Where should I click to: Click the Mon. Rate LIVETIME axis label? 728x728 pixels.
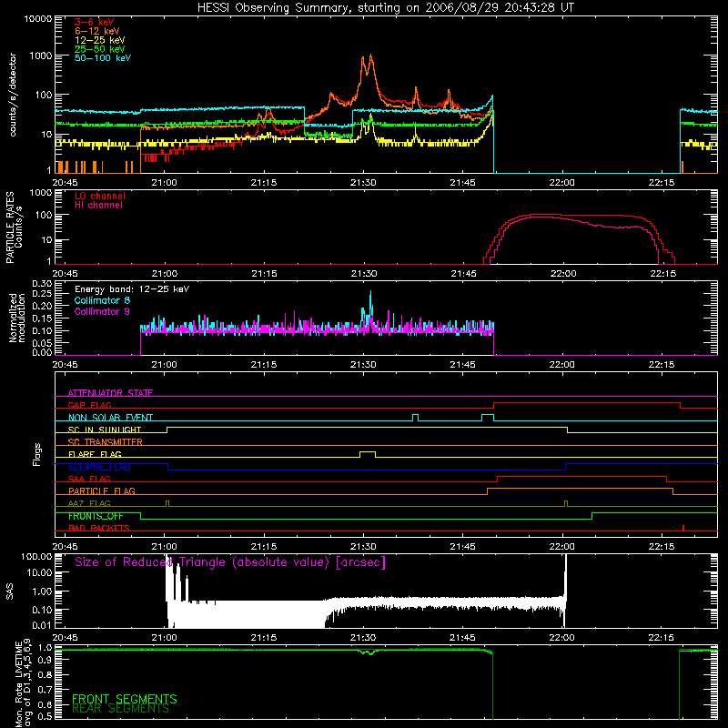tap(23, 682)
